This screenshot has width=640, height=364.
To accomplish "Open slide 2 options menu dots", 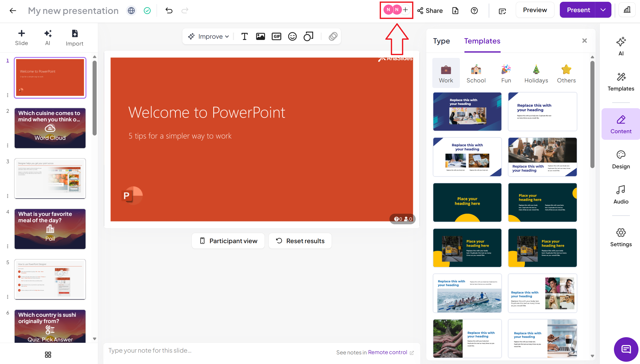I will [x=8, y=145].
